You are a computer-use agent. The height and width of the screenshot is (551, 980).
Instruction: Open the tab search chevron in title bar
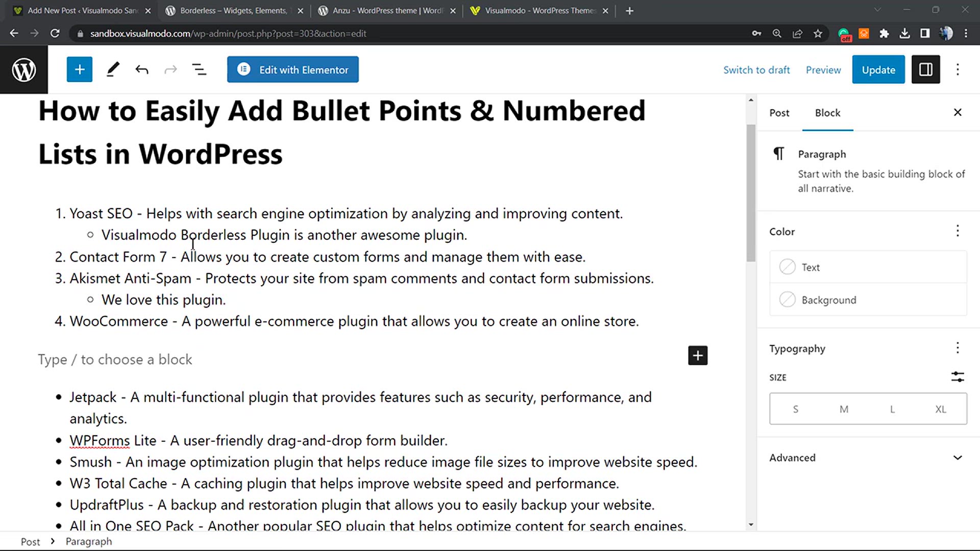pos(877,10)
